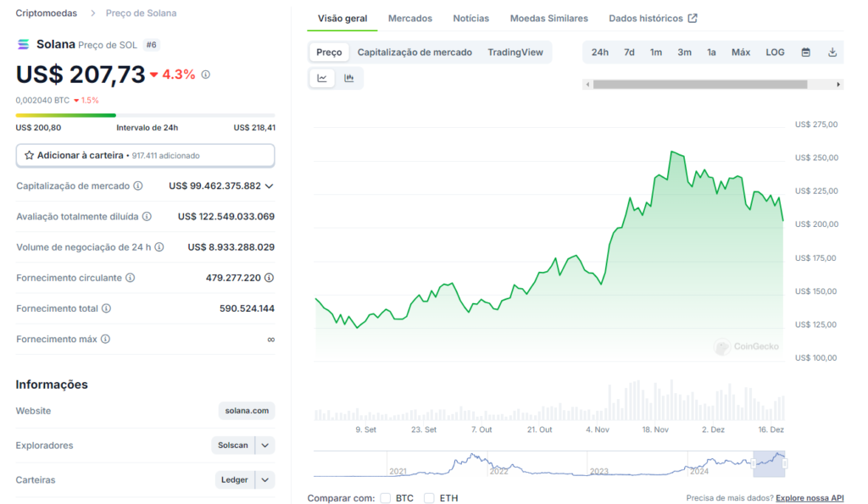The image size is (868, 504).
Task: Go to the Moedas Similares tab
Action: (549, 19)
